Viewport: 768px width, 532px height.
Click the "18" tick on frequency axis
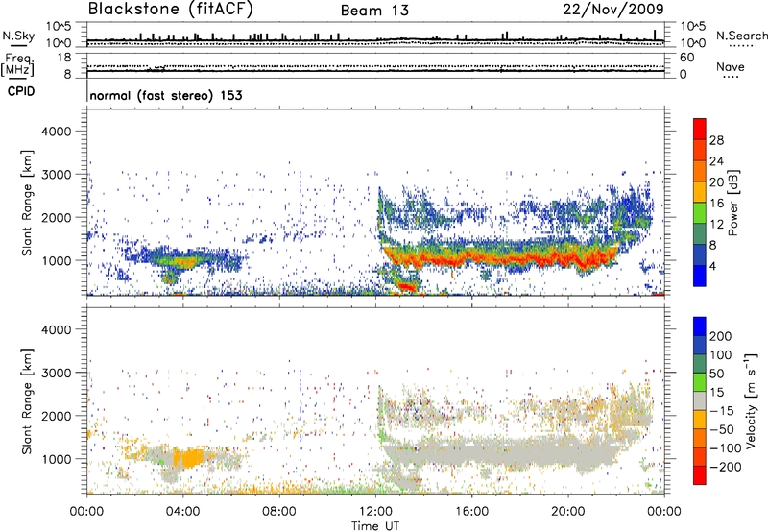tap(64, 58)
